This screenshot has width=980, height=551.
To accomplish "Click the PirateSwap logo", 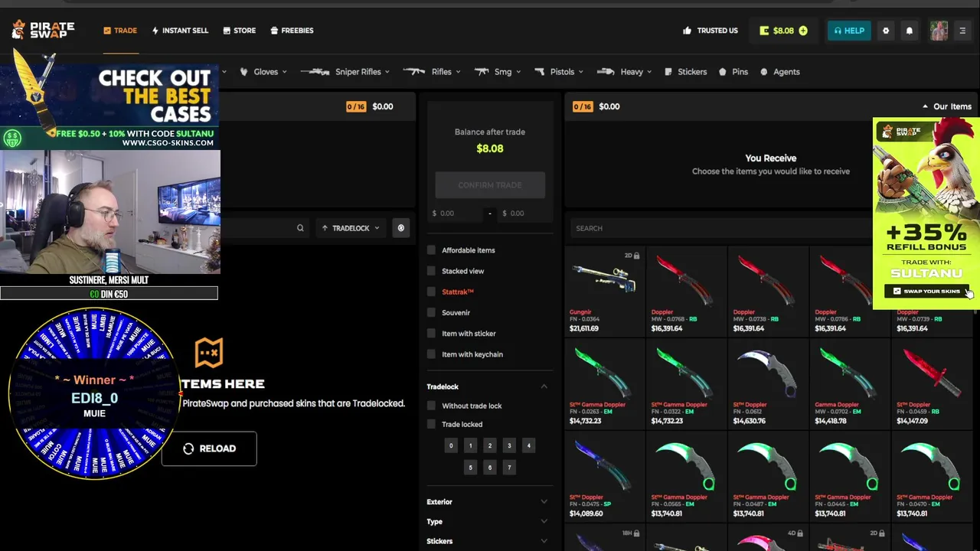I will (43, 30).
